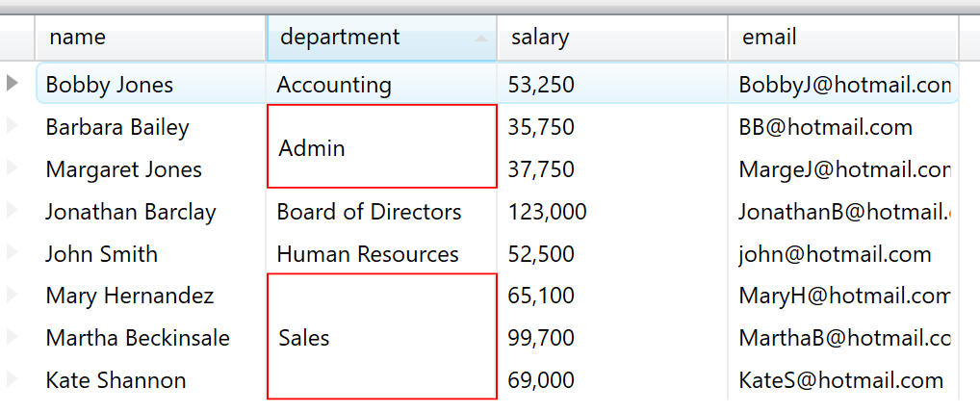This screenshot has width=980, height=413.
Task: Select the merged Sales department cell
Action: [x=381, y=337]
